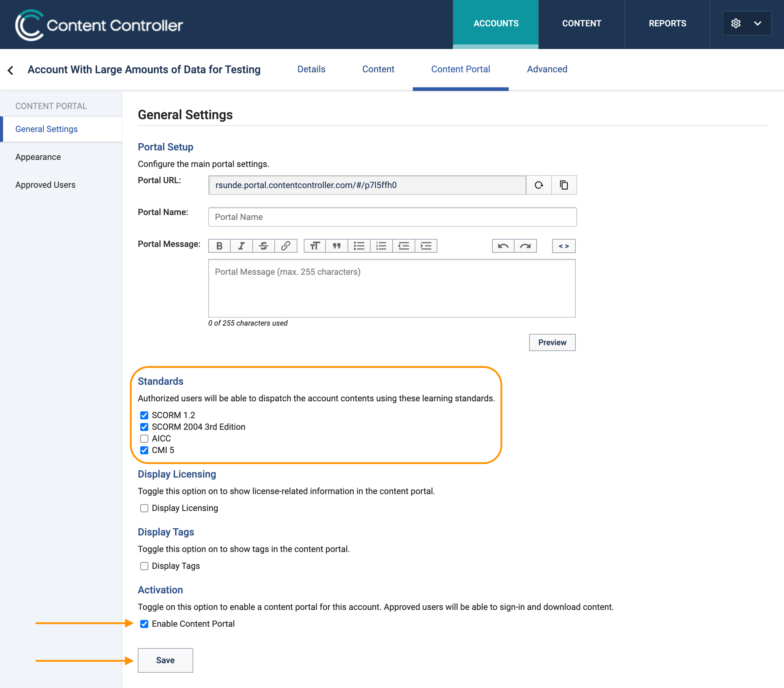Viewport: 784px width, 688px height.
Task: Uncheck the CMI 5 standard
Action: click(x=144, y=450)
